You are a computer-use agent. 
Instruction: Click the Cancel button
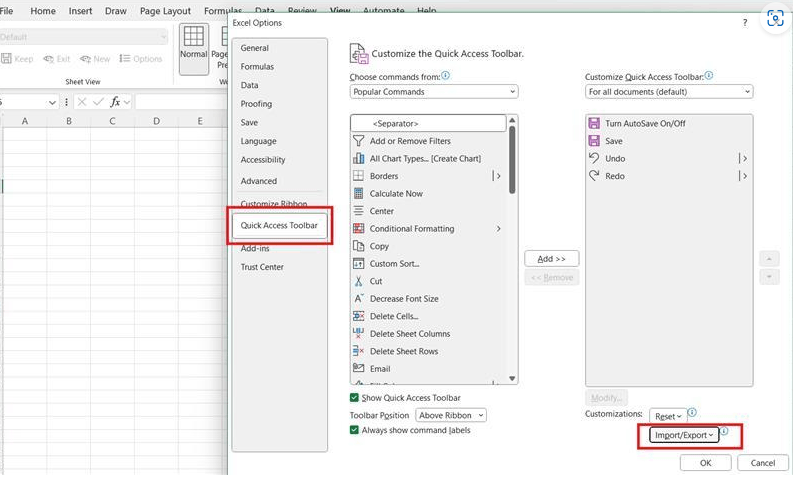[x=763, y=463]
